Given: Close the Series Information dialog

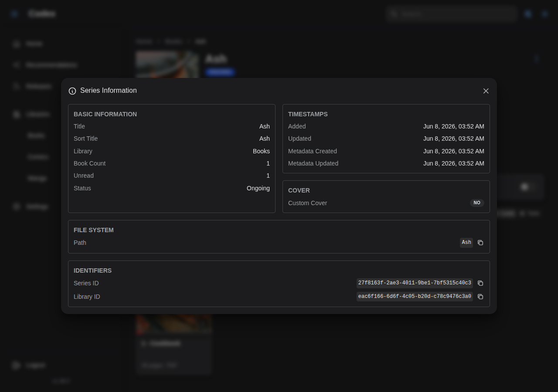Looking at the screenshot, I should point(486,91).
